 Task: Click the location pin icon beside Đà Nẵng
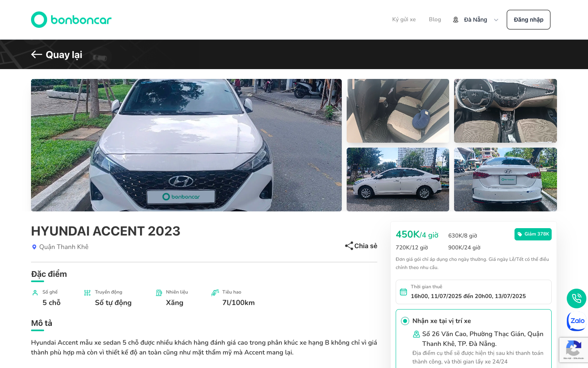click(456, 20)
